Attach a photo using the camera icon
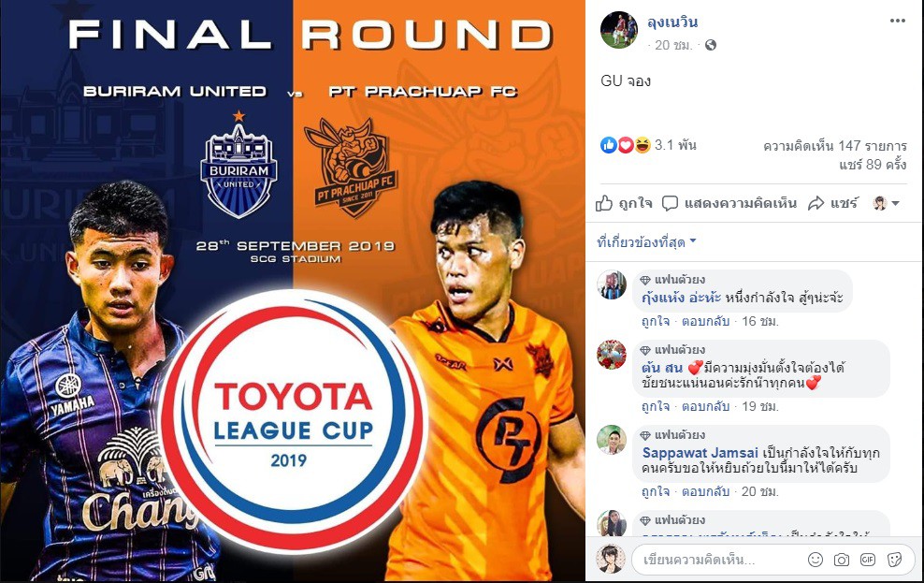The width and height of the screenshot is (924, 583). [842, 560]
